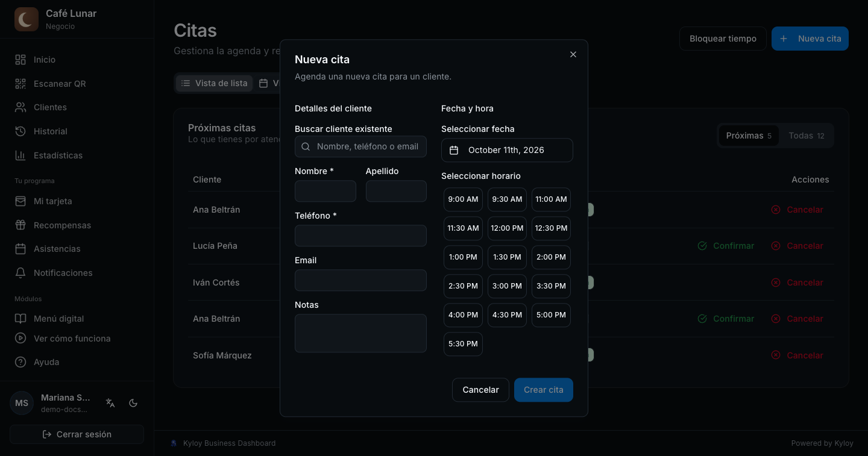Switch to Vista de lista tab
Screen dimensions: 868x456
tap(214, 83)
